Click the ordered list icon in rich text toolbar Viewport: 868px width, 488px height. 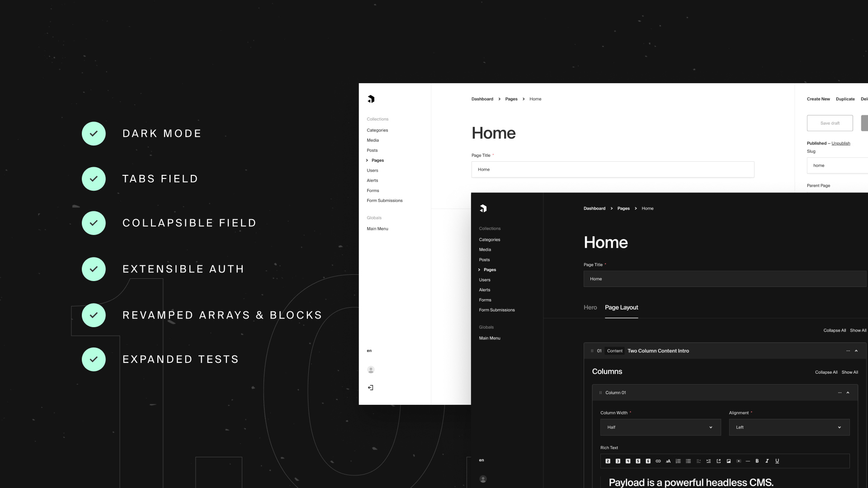coord(678,460)
